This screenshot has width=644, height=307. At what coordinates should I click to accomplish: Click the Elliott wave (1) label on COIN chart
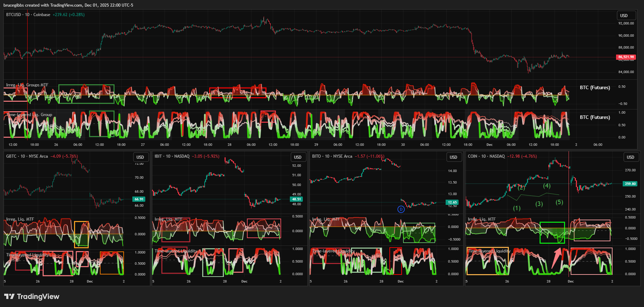coord(517,208)
